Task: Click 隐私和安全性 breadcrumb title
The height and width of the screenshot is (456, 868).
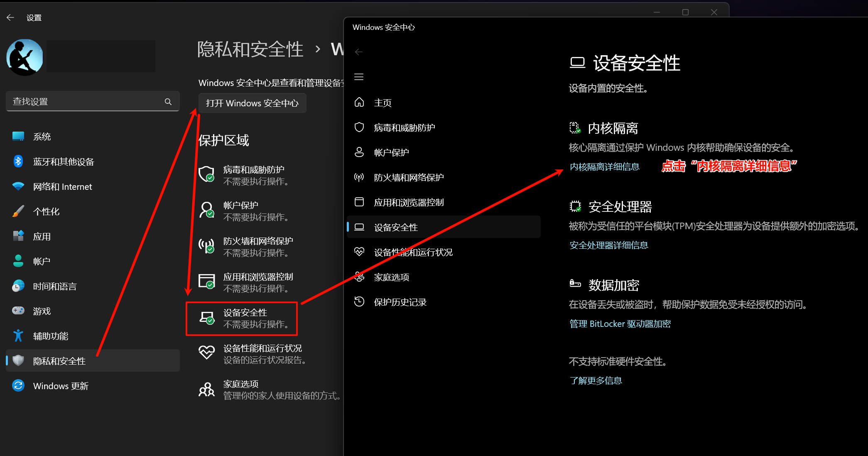Action: coord(250,49)
